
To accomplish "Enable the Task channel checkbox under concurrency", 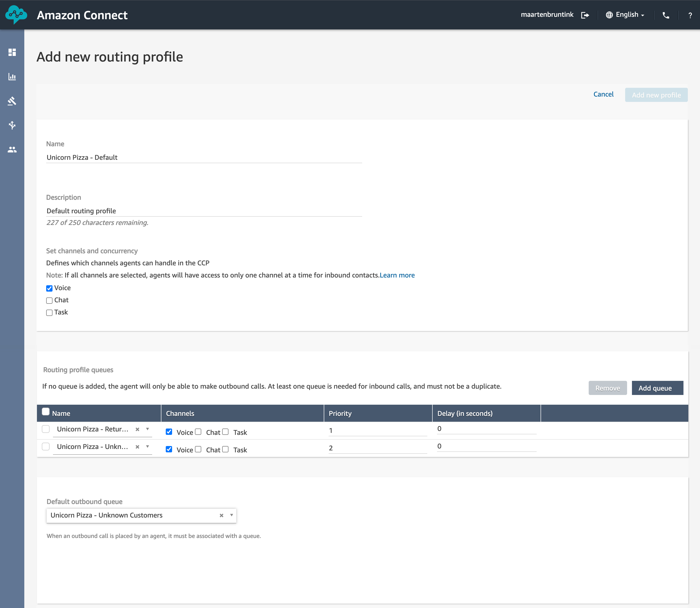I will [x=49, y=313].
